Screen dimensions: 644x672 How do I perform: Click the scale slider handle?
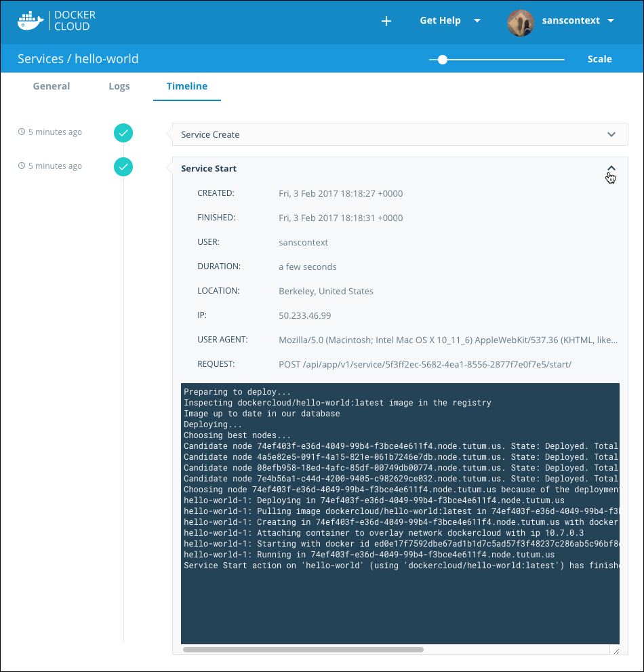click(443, 60)
